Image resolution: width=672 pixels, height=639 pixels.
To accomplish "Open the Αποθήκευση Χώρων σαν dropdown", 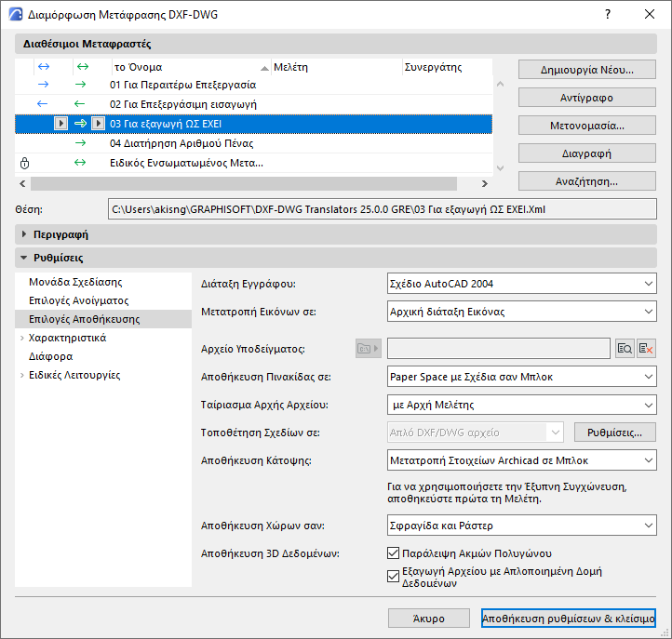I will pyautogui.click(x=521, y=526).
